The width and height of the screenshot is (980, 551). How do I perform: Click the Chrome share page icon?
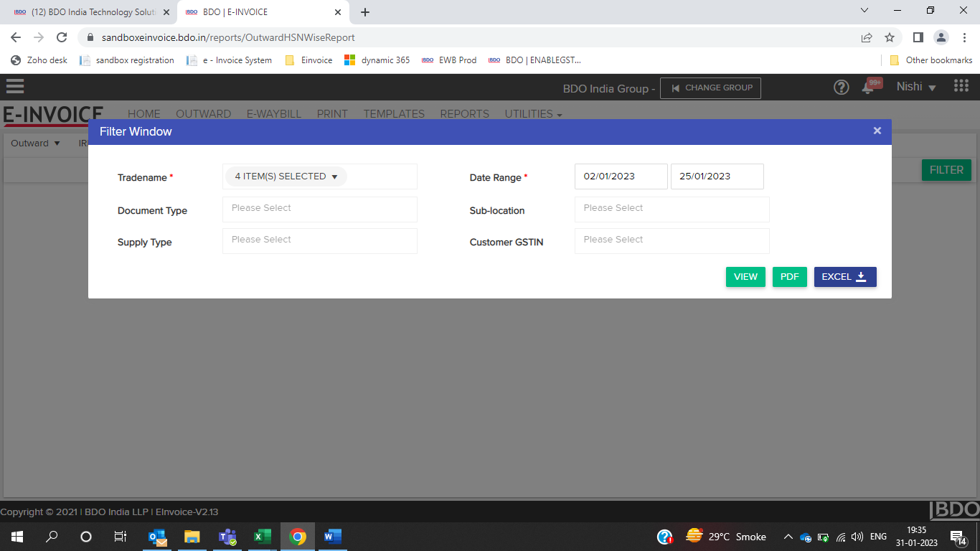867,37
